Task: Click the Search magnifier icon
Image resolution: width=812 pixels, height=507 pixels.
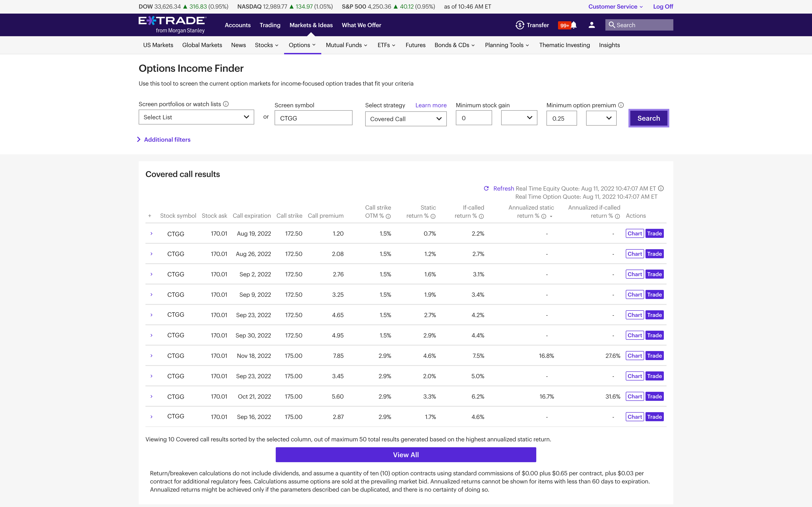Action: (x=612, y=24)
